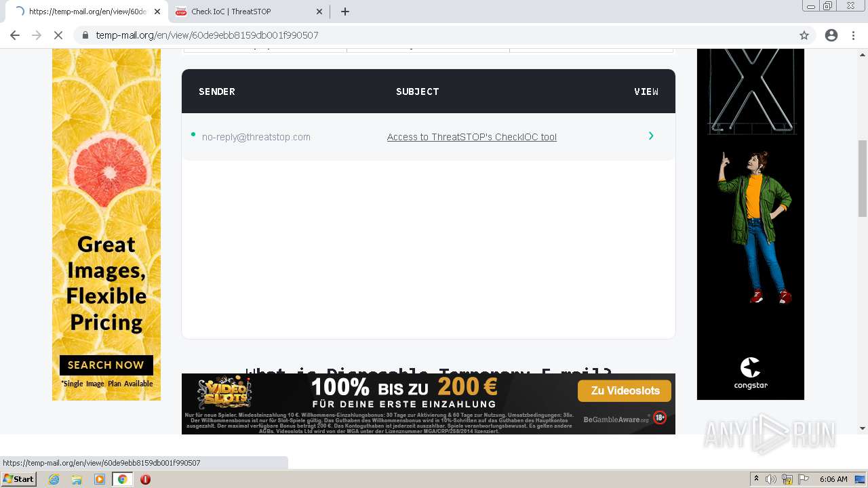
Task: Open Windows Explorer folder in taskbar
Action: click(77, 479)
